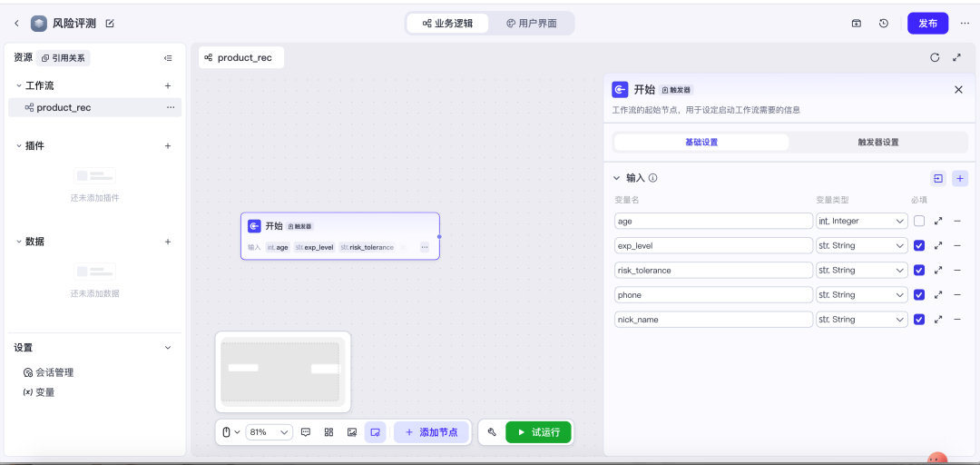The image size is (980, 465).
Task: Add new data with the plus icon
Action: pos(168,242)
